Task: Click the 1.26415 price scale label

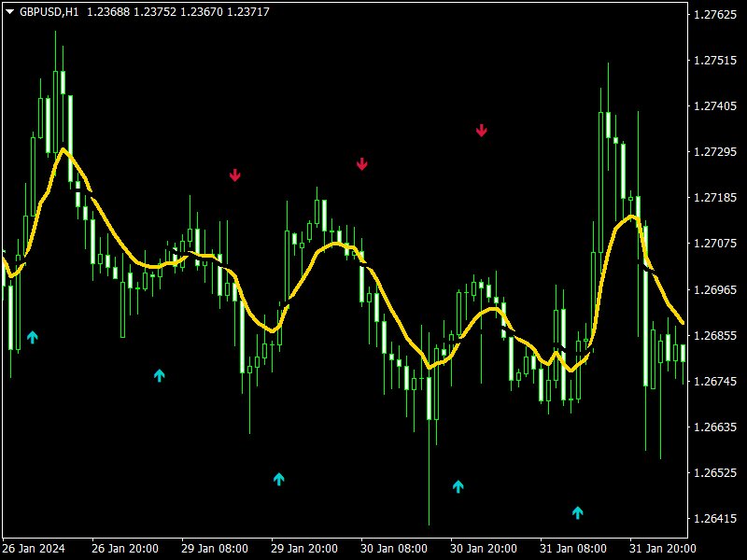Action: 714,519
